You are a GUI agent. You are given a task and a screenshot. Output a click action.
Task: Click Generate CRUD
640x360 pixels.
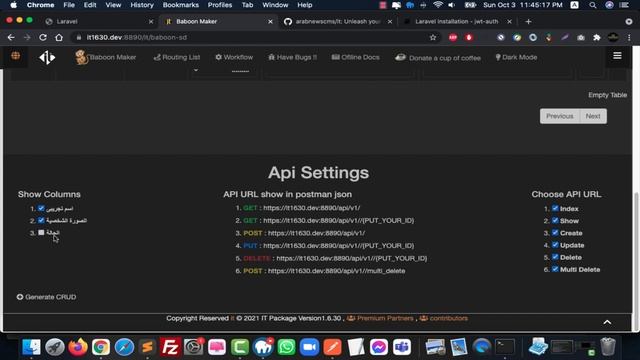click(47, 297)
